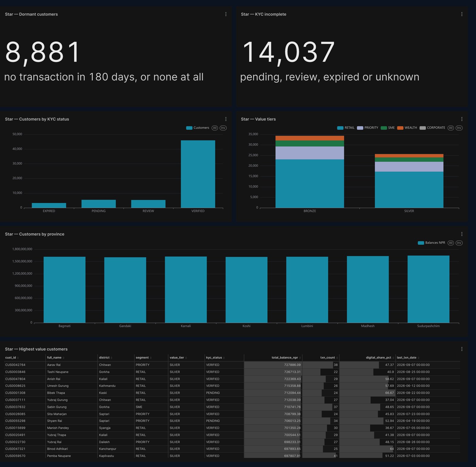The height and width of the screenshot is (467, 476).
Task: Click the 8,881 dormant customers figure
Action: click(43, 52)
